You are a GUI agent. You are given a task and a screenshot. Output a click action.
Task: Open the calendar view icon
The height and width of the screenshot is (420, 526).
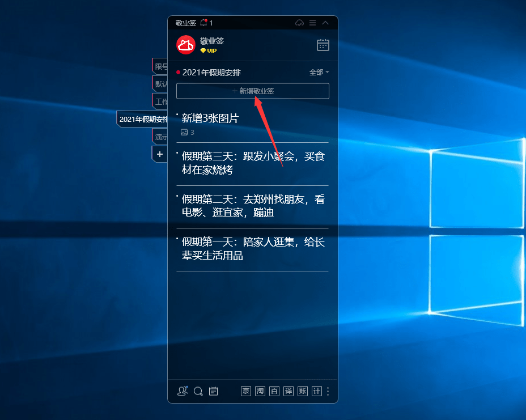[x=323, y=45]
